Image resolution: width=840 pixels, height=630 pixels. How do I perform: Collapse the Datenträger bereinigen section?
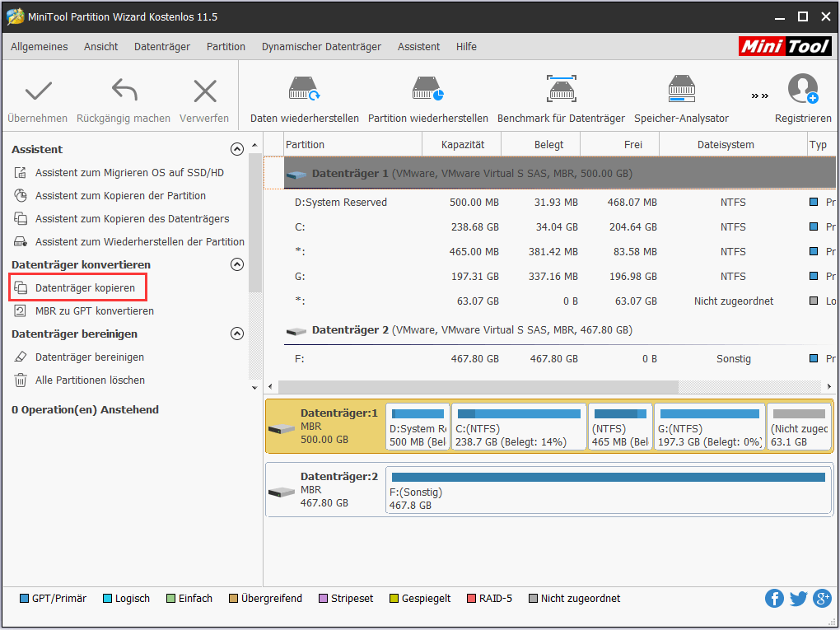click(237, 334)
